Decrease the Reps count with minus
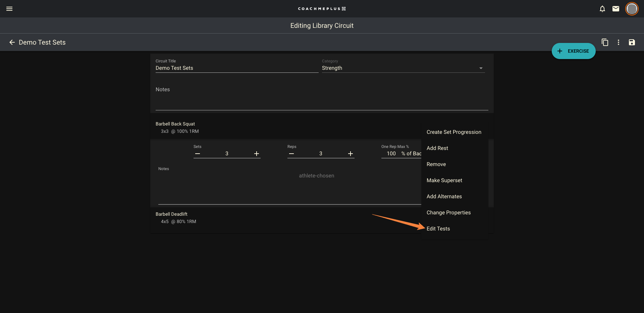The height and width of the screenshot is (313, 644). coord(291,154)
